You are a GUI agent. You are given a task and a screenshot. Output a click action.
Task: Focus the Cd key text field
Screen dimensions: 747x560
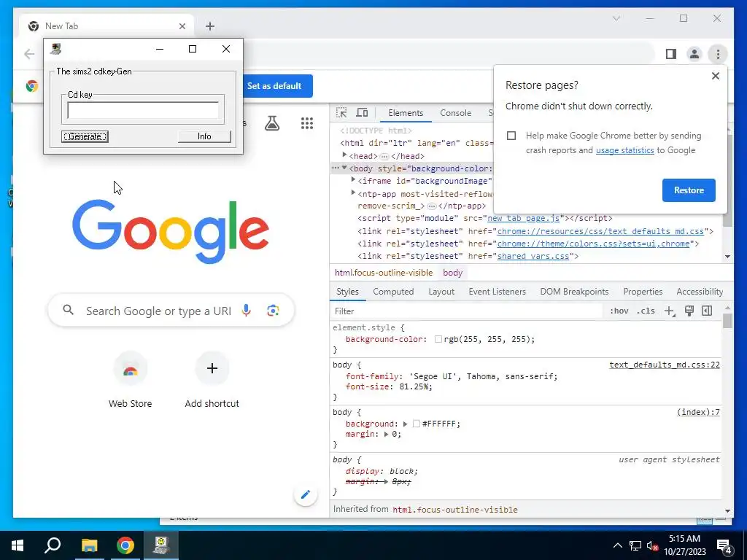click(x=143, y=111)
